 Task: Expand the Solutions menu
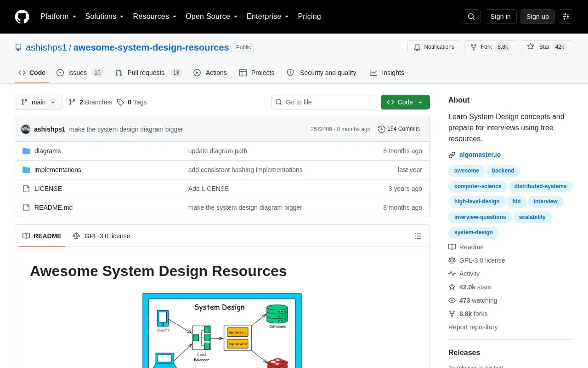[104, 17]
